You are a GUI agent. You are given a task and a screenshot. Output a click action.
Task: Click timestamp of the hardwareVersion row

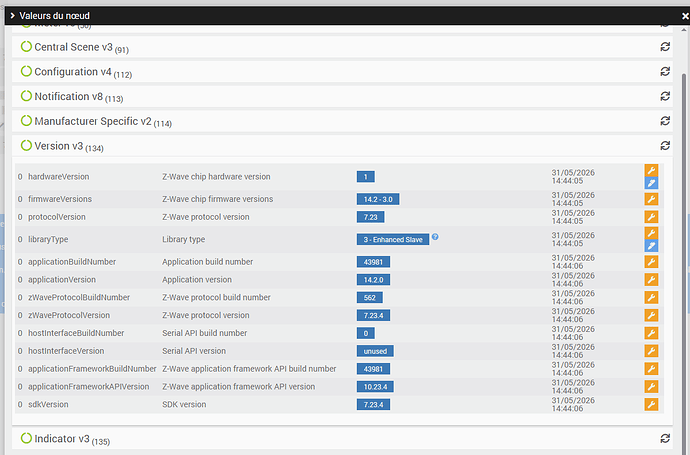tap(573, 176)
